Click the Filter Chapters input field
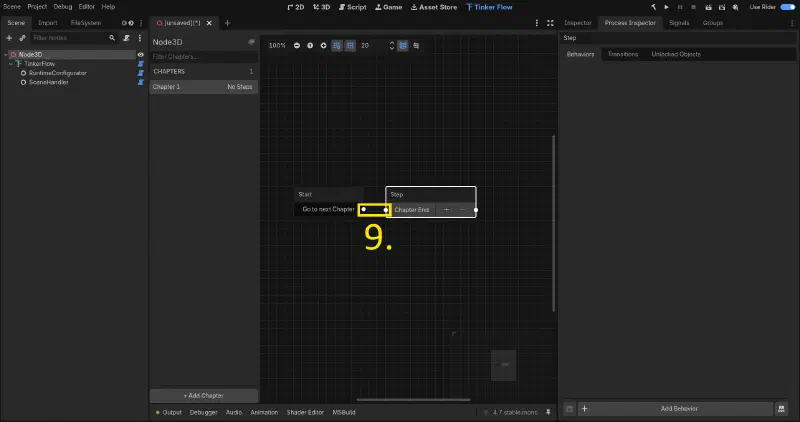Image resolution: width=800 pixels, height=422 pixels. (204, 57)
